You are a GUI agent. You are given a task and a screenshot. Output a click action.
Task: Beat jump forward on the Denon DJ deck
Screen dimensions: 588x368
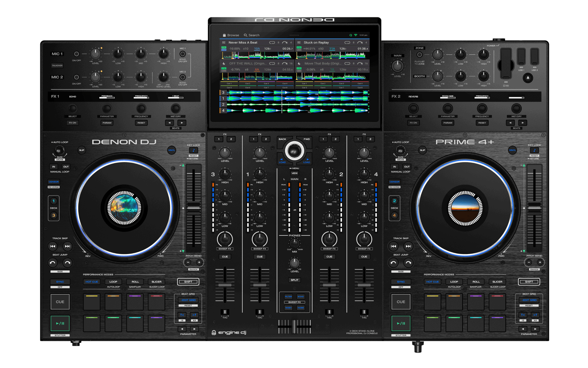pyautogui.click(x=67, y=263)
